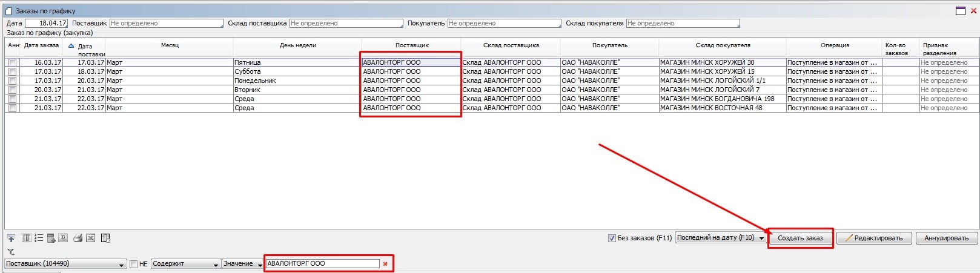This screenshot has width=980, height=273.
Task: Click the blue up-arrow icon in grid toolbar
Action: pos(11,238)
